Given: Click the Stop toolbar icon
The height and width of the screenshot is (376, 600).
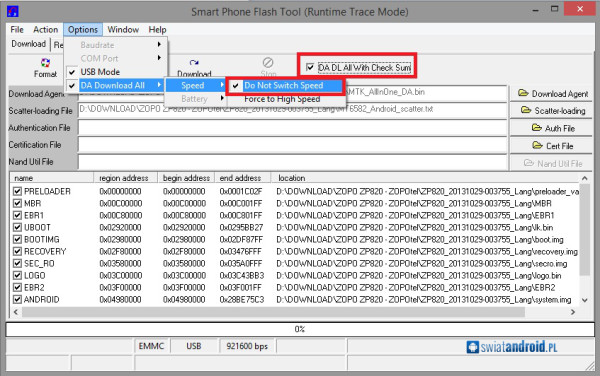Looking at the screenshot, I should pos(268,62).
